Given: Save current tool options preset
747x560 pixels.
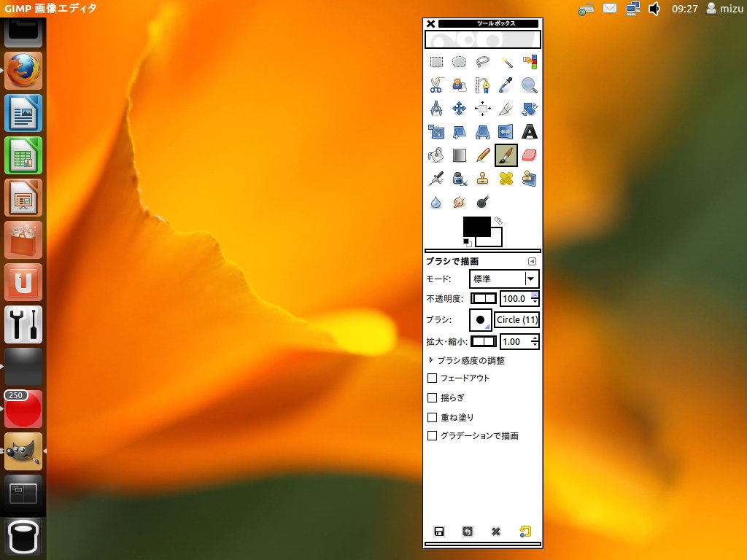Looking at the screenshot, I should 438,532.
